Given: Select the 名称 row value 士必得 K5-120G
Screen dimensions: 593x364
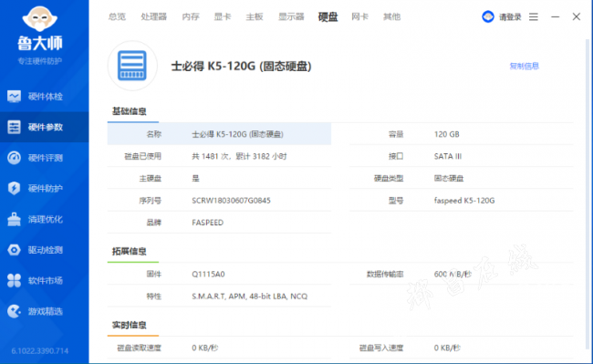Looking at the screenshot, I should point(237,134).
